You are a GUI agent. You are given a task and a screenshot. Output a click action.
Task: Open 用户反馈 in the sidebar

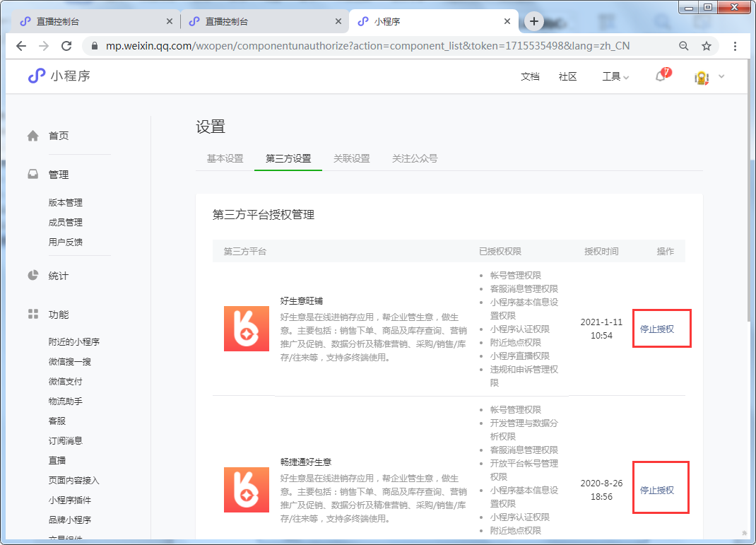66,242
